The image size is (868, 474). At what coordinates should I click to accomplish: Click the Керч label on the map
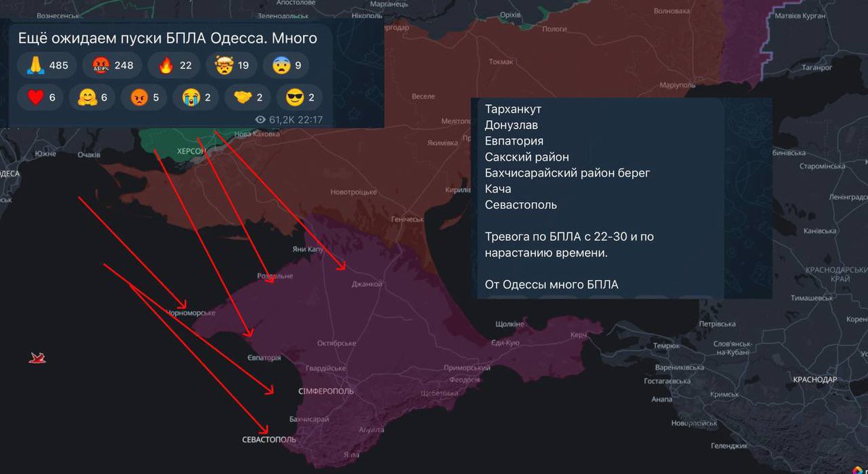pos(579,335)
